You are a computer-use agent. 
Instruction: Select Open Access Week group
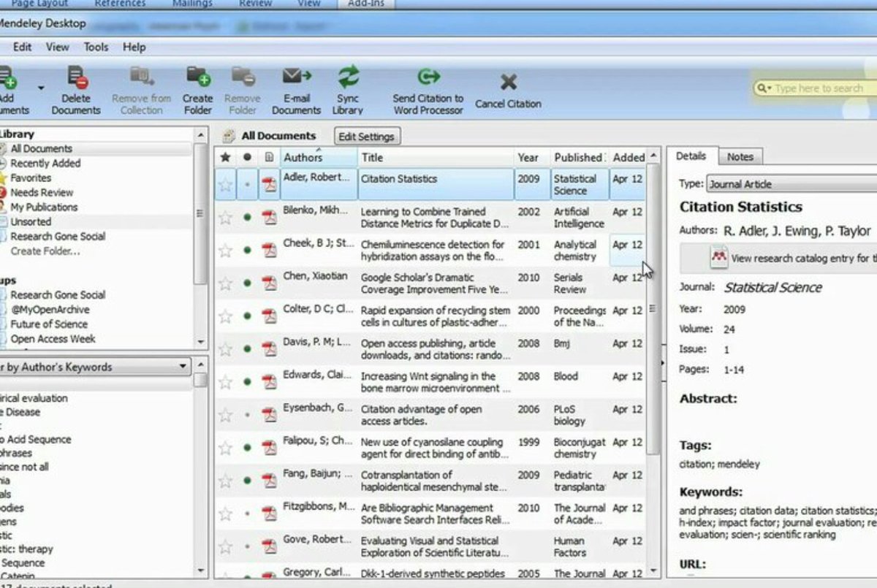[x=53, y=339]
